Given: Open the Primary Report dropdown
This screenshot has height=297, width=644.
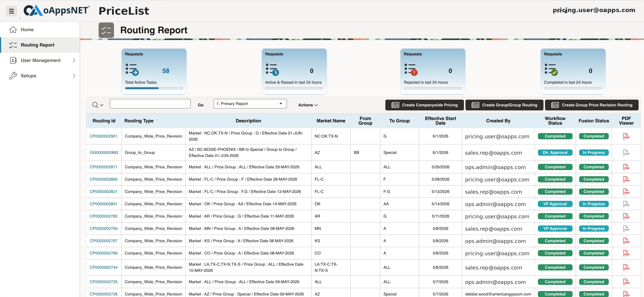Looking at the screenshot, I should coord(250,104).
